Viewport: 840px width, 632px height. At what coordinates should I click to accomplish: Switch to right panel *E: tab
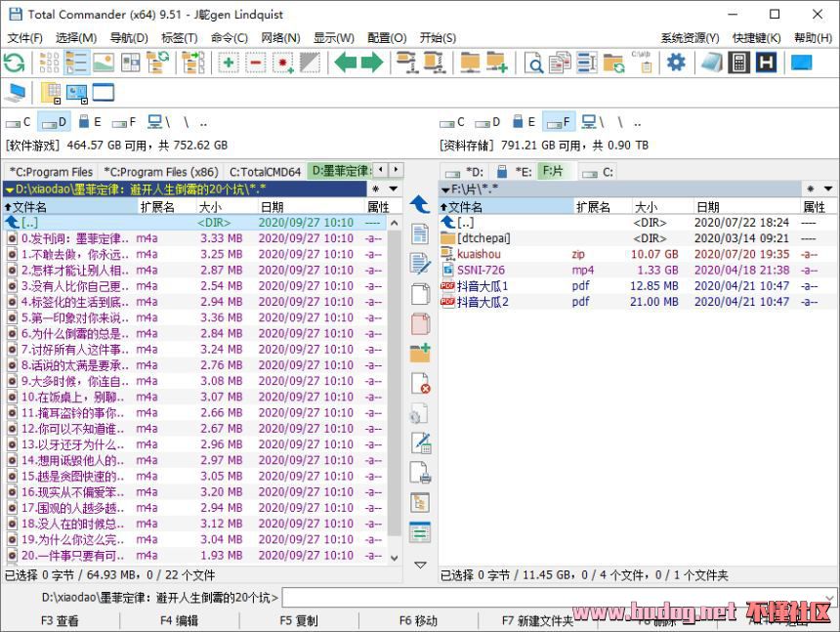pos(515,172)
